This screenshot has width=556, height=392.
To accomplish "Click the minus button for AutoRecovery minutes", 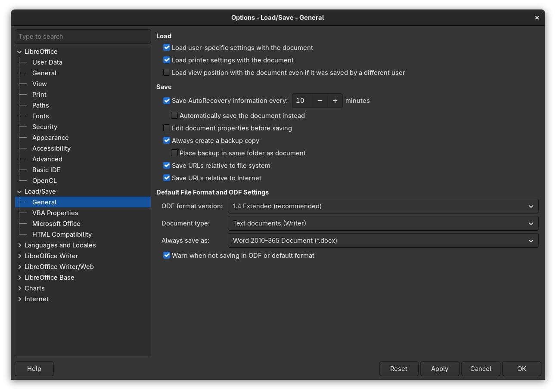I will tap(320, 101).
